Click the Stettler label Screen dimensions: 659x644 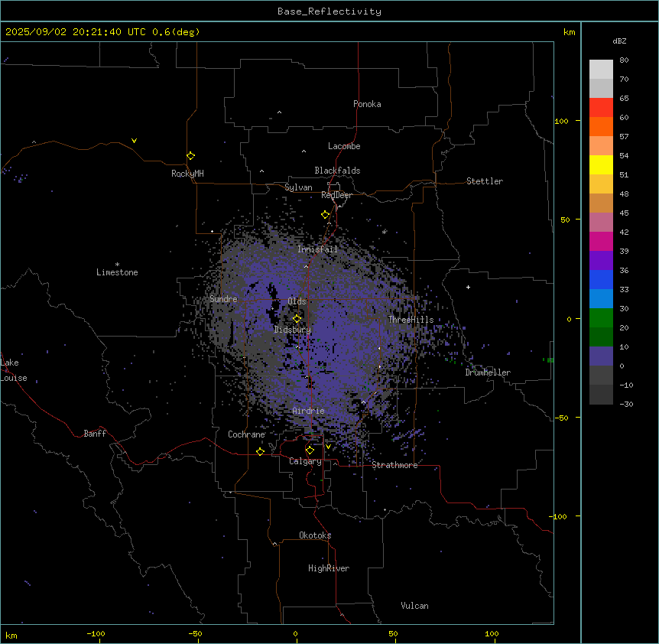click(x=484, y=181)
